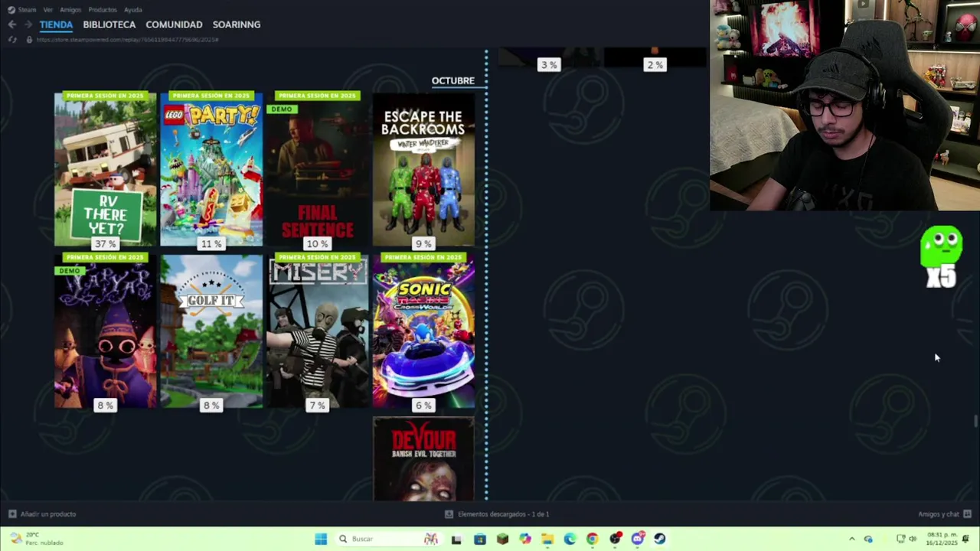Open the Windows Start menu
This screenshot has width=980, height=551.
pyautogui.click(x=321, y=539)
